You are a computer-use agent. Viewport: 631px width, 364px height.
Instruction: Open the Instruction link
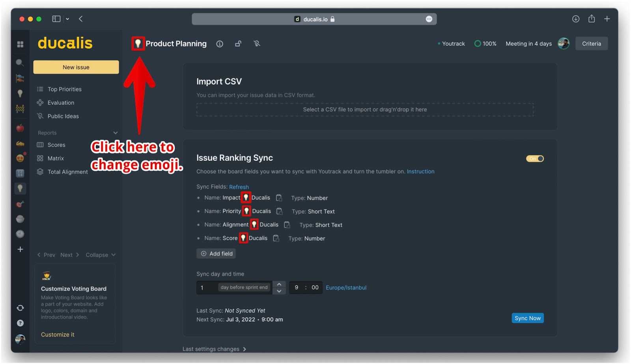[x=420, y=172]
